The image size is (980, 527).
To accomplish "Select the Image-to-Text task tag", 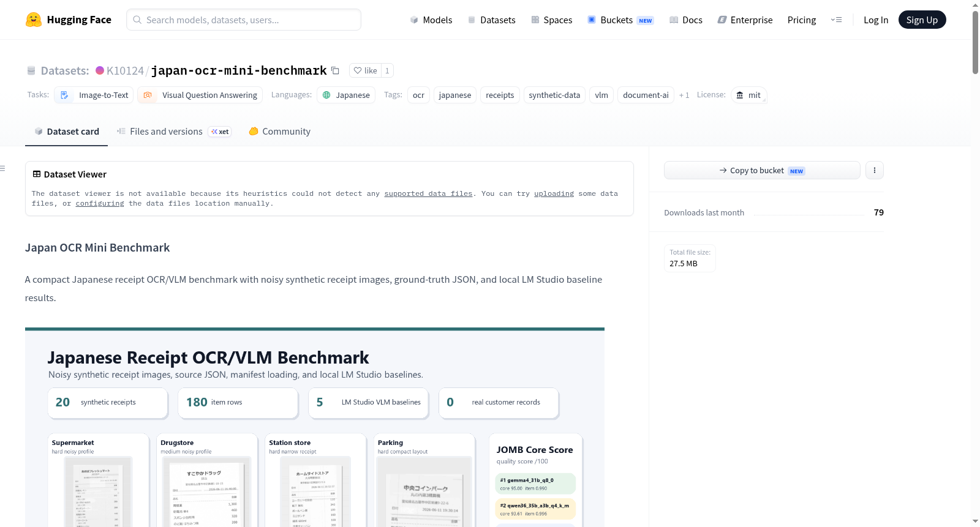I will point(94,95).
